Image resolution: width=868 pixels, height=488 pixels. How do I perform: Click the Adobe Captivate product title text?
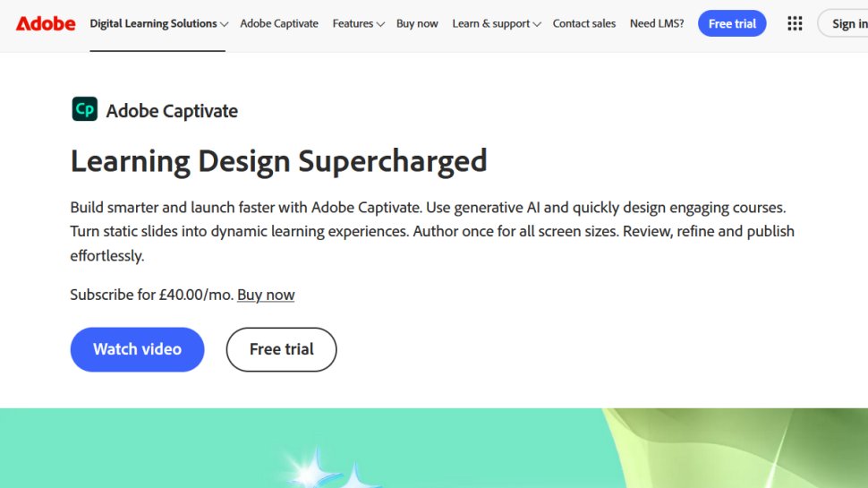tap(172, 111)
